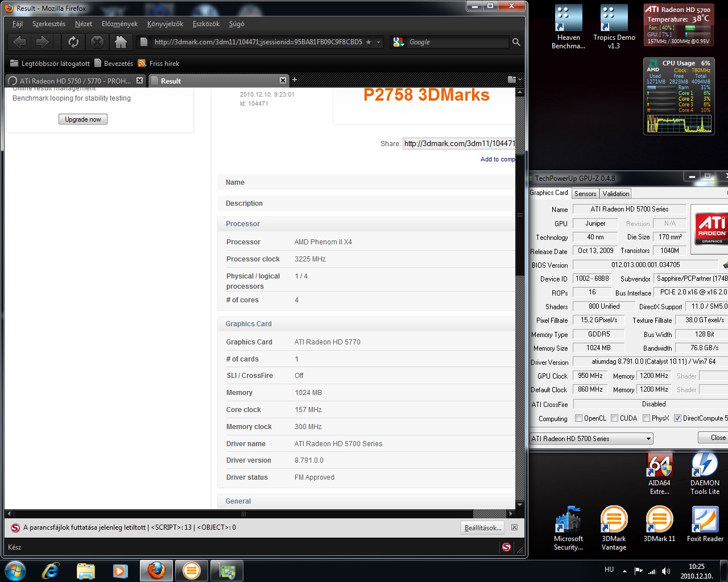Click the volume speaker tray icon

coord(665,571)
